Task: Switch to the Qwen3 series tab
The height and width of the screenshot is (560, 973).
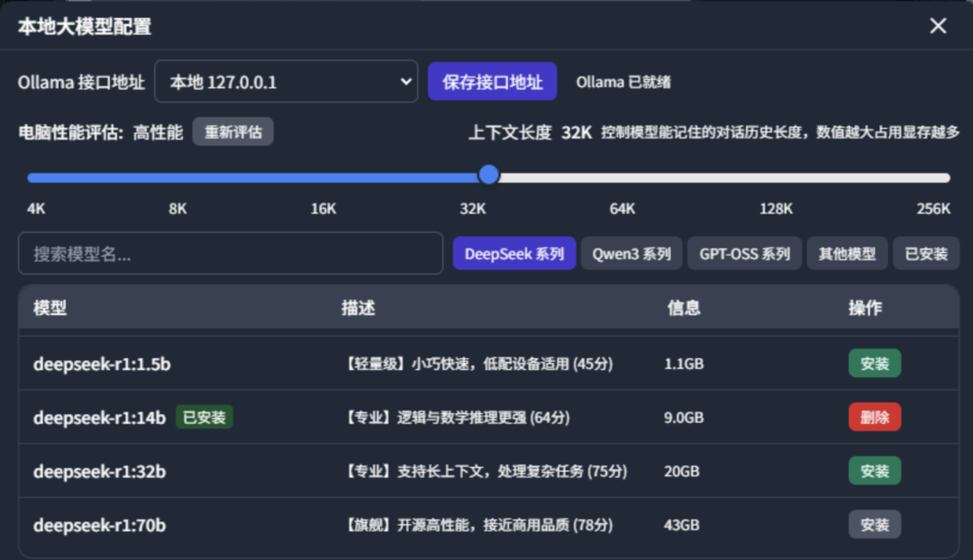Action: point(632,254)
